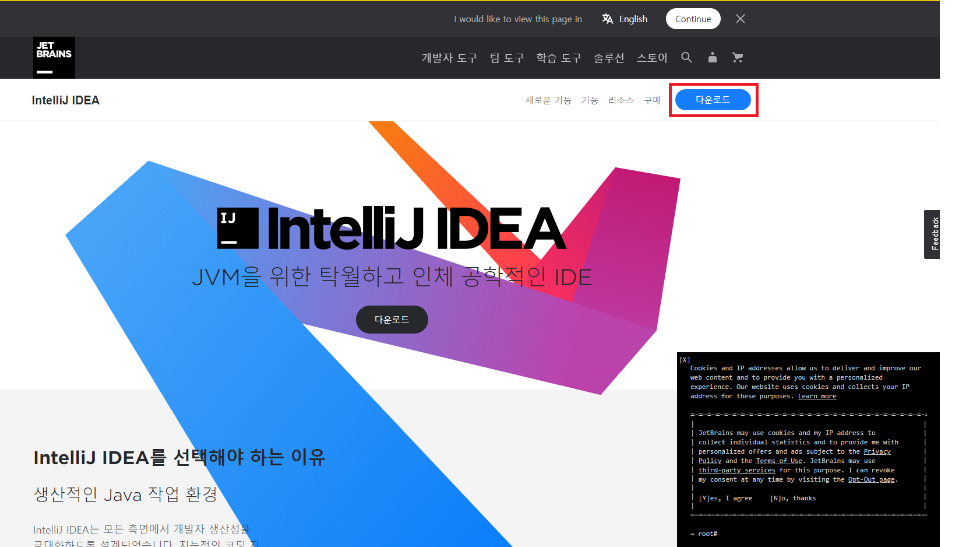This screenshot has height=547, width=980.
Task: Open the third-party services link
Action: [737, 470]
